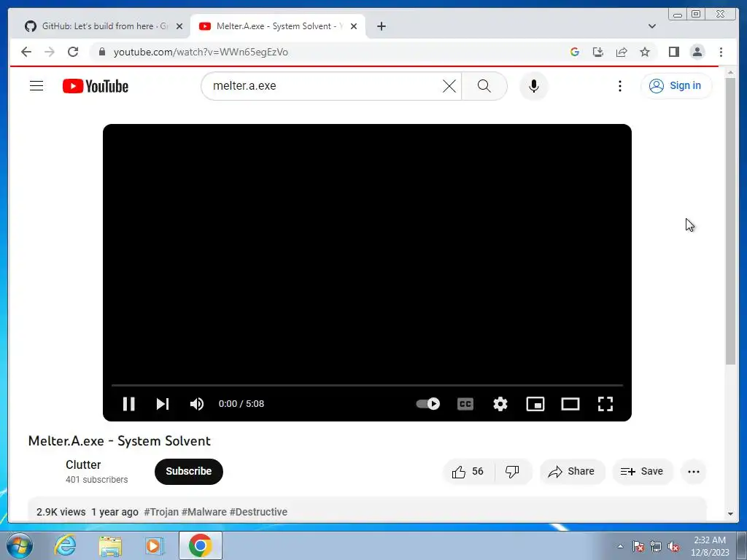Click the video progress bar

click(x=367, y=385)
